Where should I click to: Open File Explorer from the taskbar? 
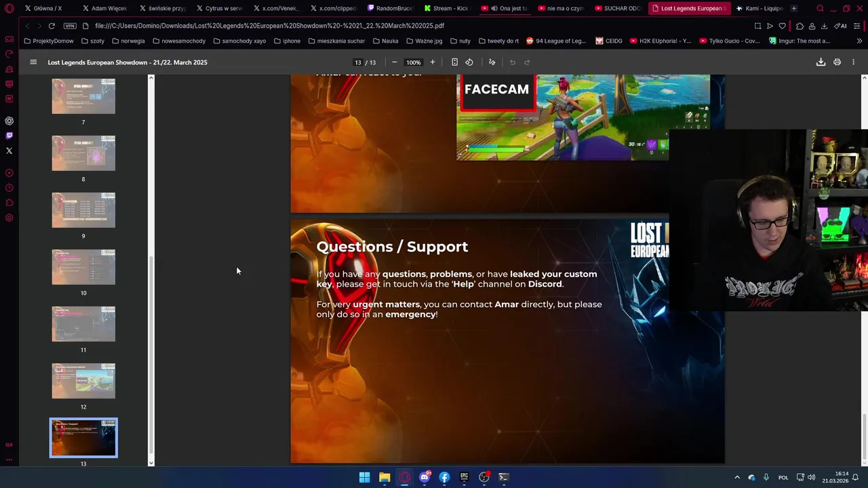(384, 477)
